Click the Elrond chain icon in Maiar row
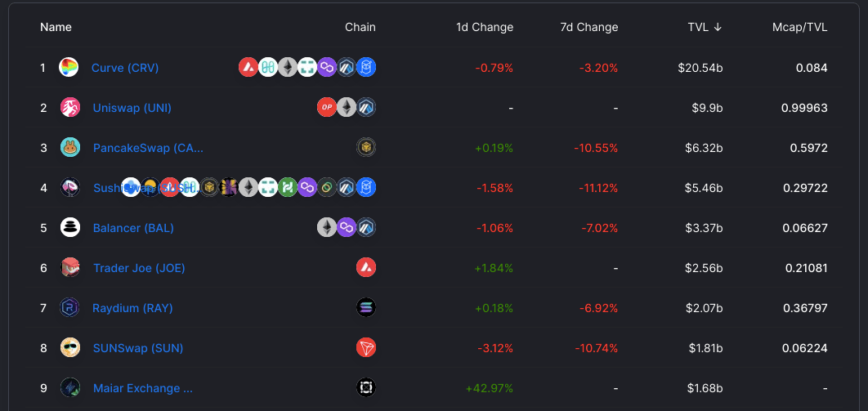The image size is (868, 411). click(x=366, y=388)
